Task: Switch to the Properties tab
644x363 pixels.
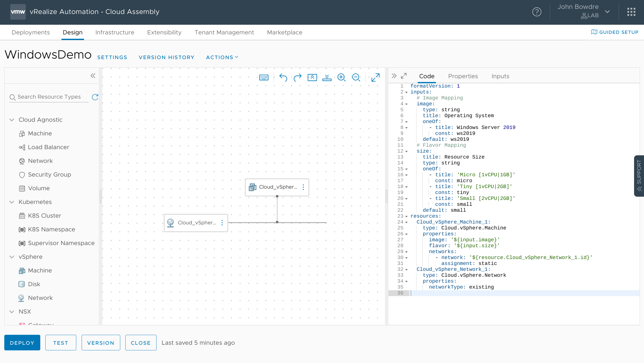Action: tap(463, 76)
